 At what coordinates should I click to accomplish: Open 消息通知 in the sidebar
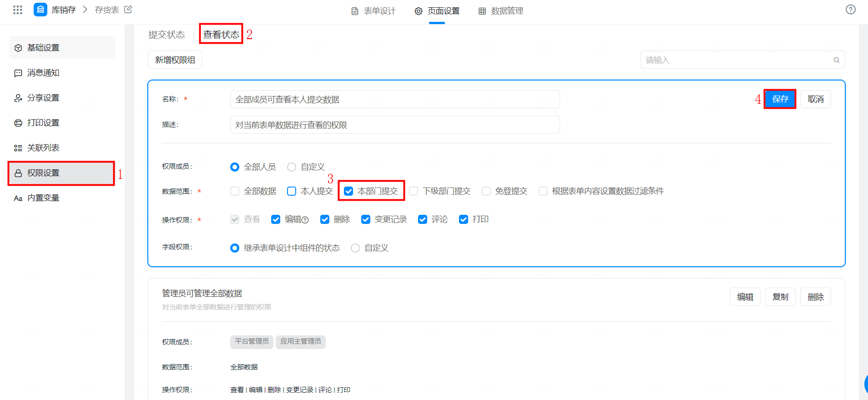62,73
